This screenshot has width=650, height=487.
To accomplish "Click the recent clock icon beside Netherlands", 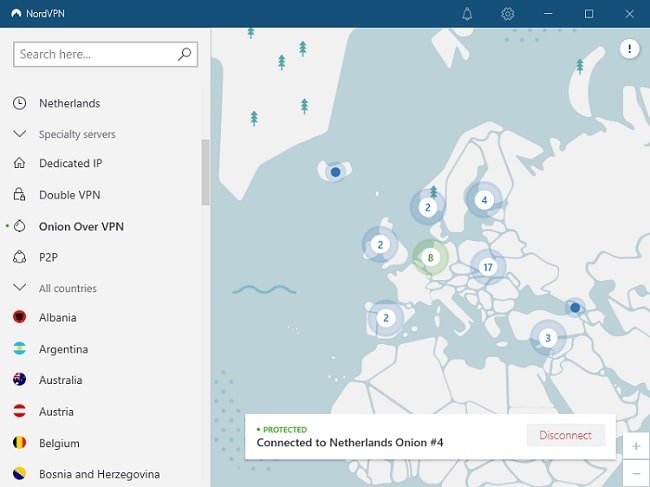I will (19, 103).
